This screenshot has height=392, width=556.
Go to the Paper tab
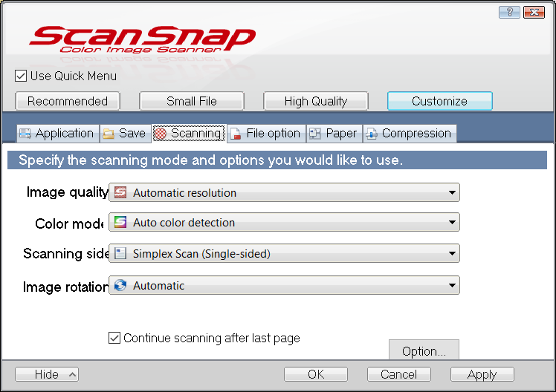tap(334, 134)
